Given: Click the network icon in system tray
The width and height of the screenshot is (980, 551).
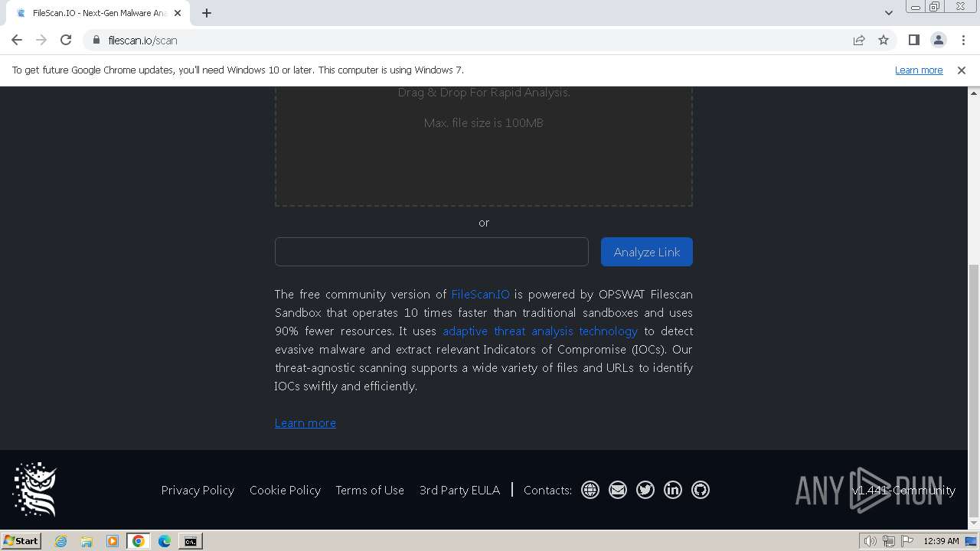Looking at the screenshot, I should coord(888,541).
